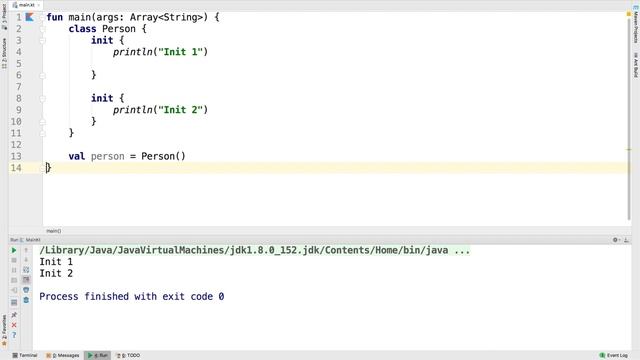Click the "Init 2" console output line
Image resolution: width=640 pixels, height=360 pixels.
click(56, 273)
